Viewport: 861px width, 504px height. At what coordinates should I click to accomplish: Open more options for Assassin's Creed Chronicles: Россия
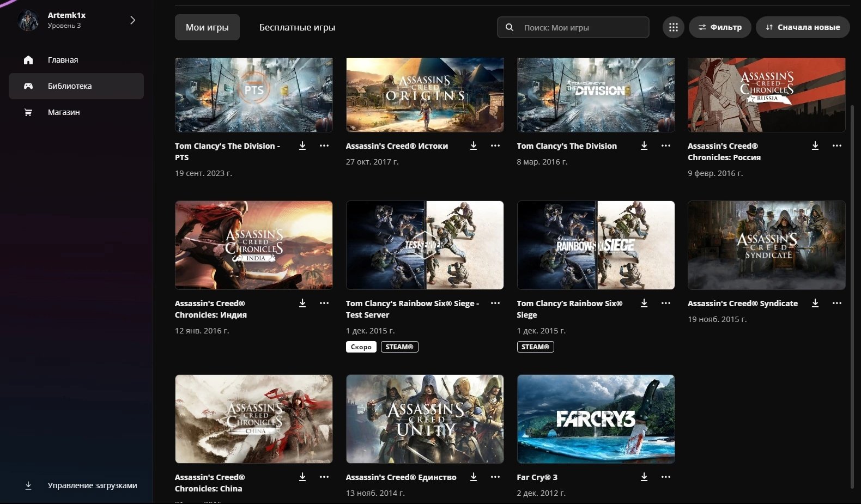(x=837, y=145)
